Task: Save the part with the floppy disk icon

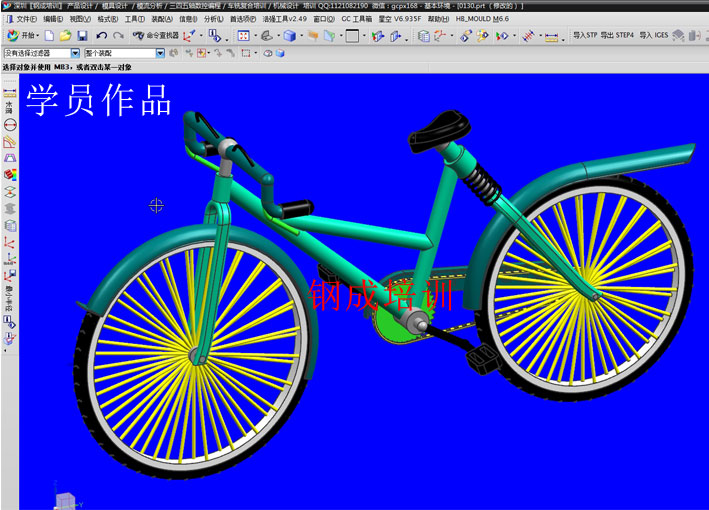Action: coord(80,36)
